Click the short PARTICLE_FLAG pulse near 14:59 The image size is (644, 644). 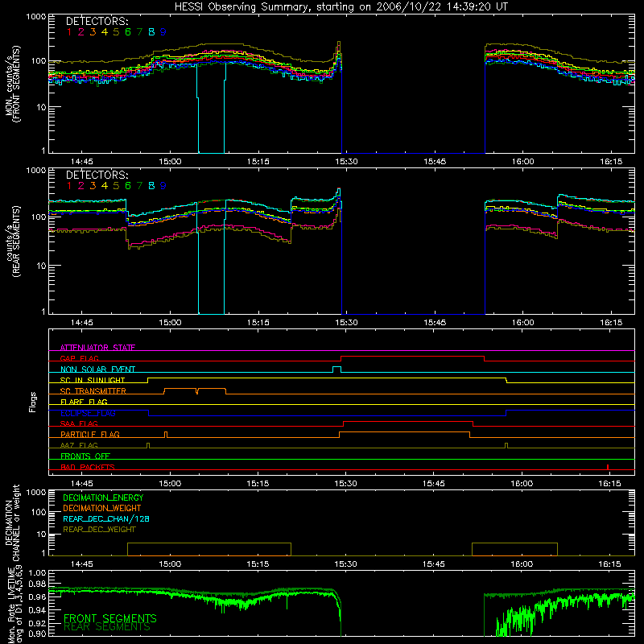[166, 434]
